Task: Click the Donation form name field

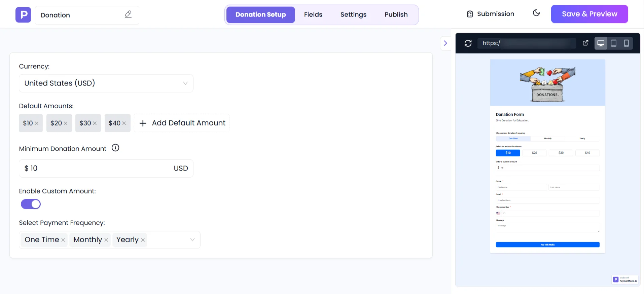Action: [x=87, y=15]
